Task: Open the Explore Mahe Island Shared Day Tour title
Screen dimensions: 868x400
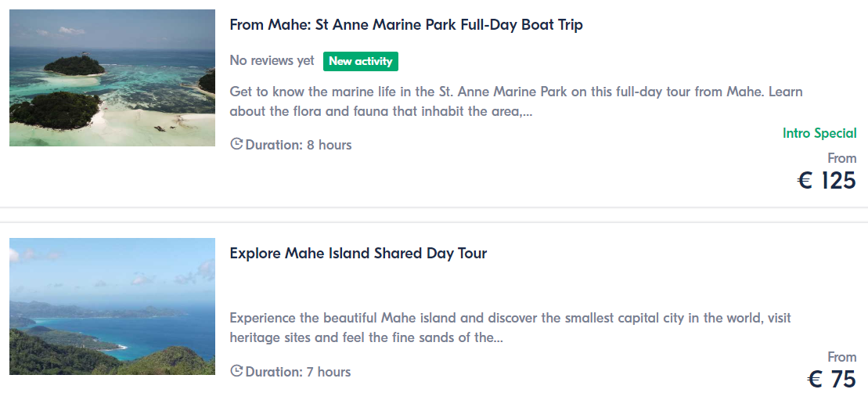Action: click(358, 253)
